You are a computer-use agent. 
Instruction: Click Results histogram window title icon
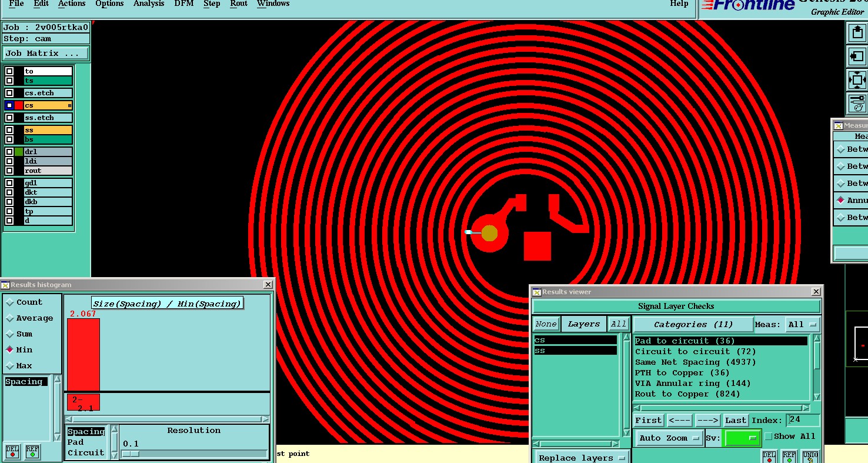click(x=5, y=285)
